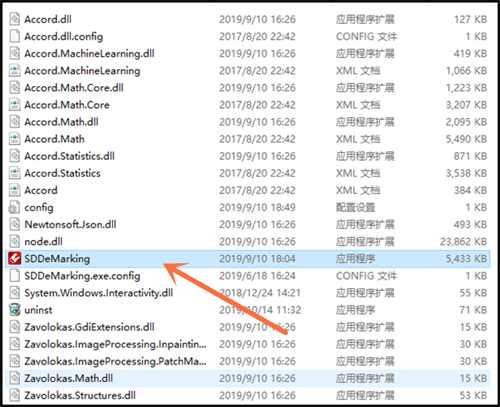This screenshot has height=407, width=500.
Task: Click the SDDeMarking.exe.config blank file icon
Action: tap(14, 276)
